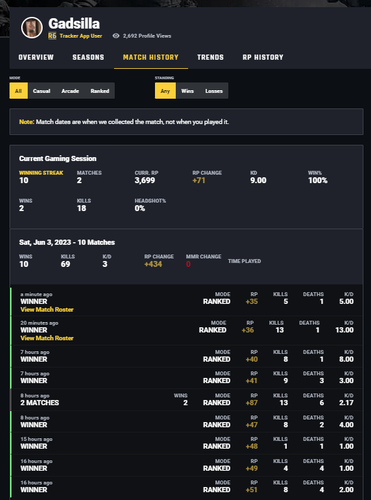The width and height of the screenshot is (371, 500).
Task: Switch to the Seasons tab
Action: pos(88,57)
